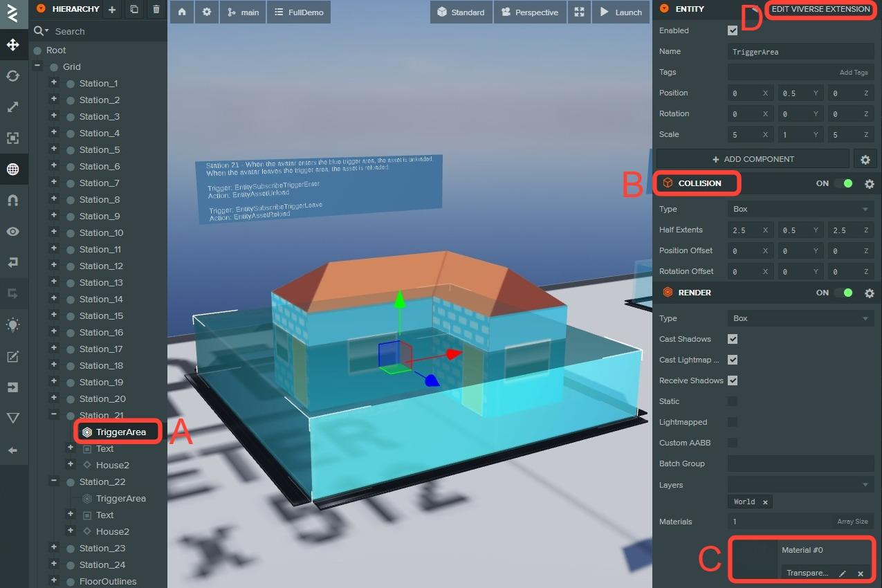The image size is (882, 588).
Task: Click the Add Component button
Action: click(753, 159)
